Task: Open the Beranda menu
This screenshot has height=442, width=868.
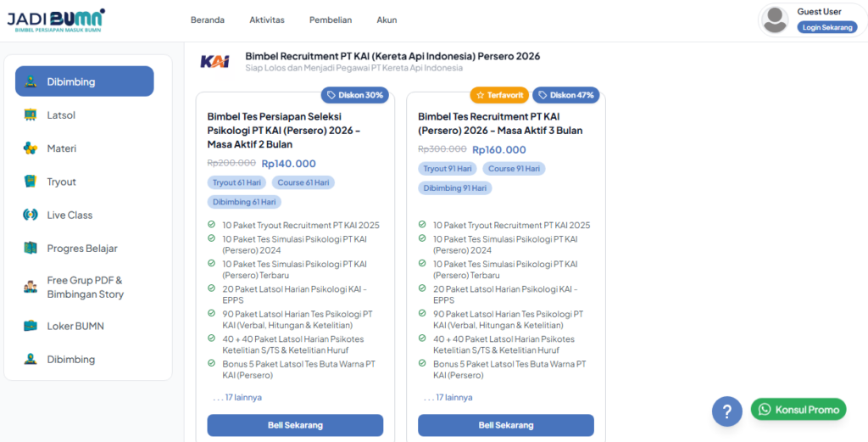Action: tap(208, 20)
